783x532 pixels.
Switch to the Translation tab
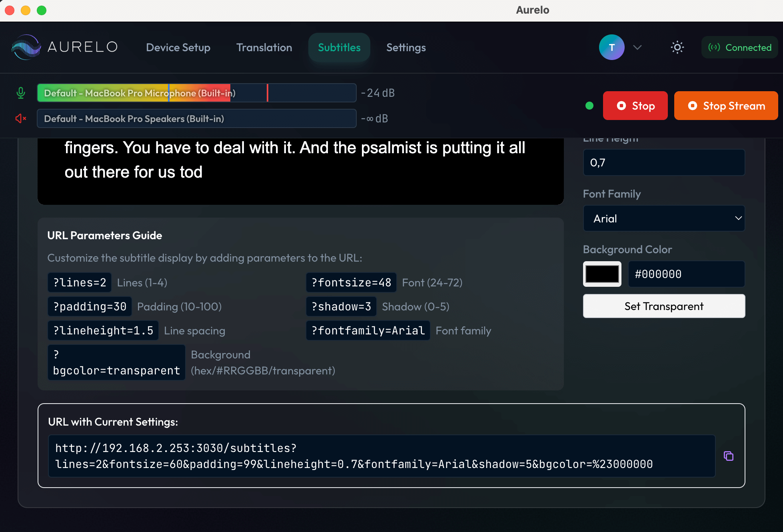click(264, 47)
